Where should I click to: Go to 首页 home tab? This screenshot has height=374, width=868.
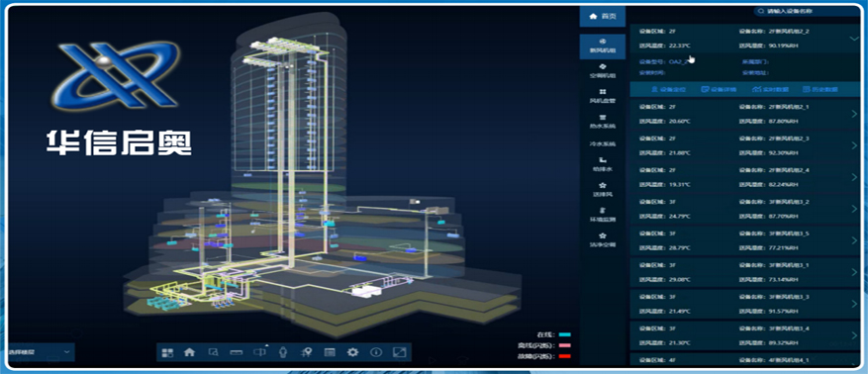tap(603, 17)
